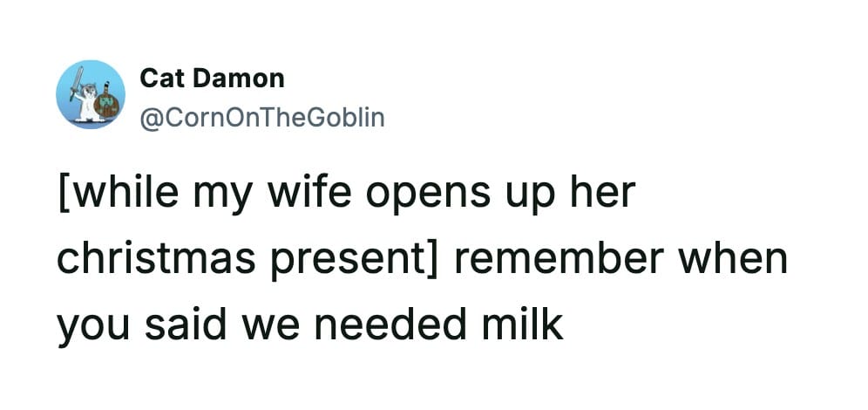Open the @CornOnTheGoblin handle link
This screenshot has height=410, width=868.
pyautogui.click(x=261, y=117)
